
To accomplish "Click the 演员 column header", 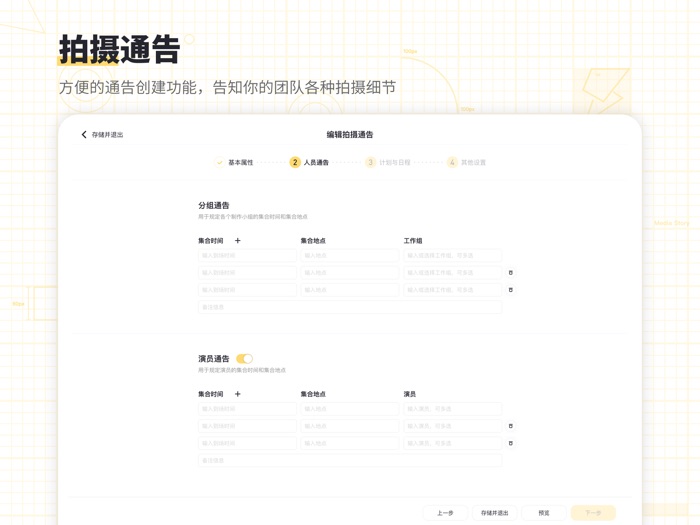I will pyautogui.click(x=410, y=394).
